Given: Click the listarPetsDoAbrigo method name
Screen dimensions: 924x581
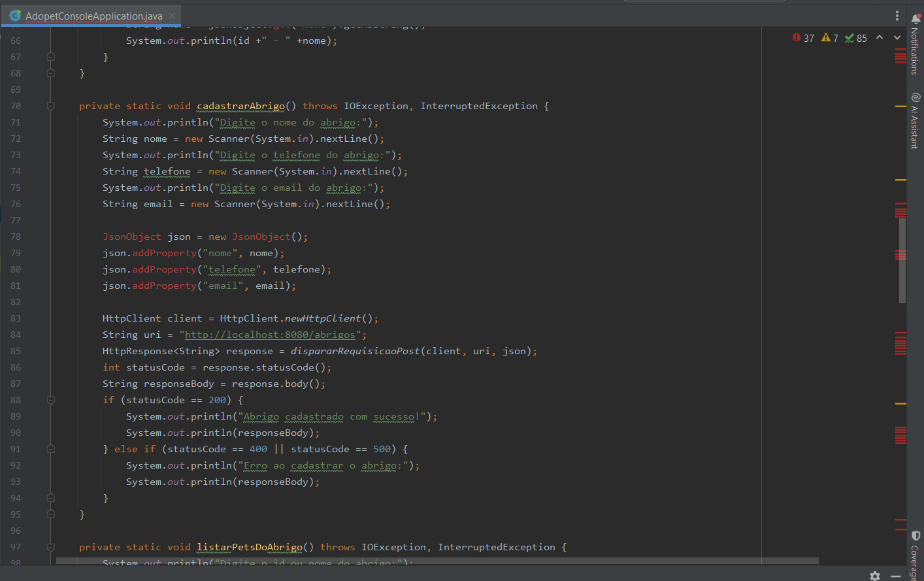Looking at the screenshot, I should point(250,547).
